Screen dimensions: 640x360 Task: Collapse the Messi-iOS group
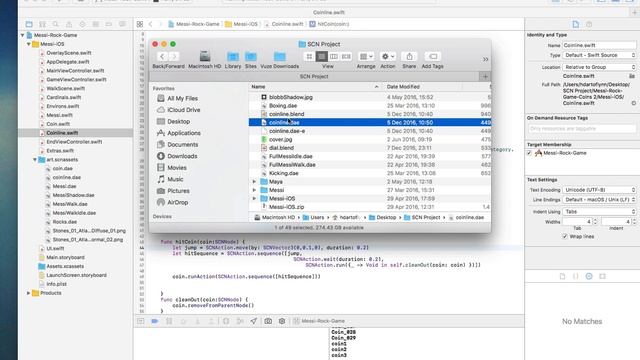point(29,44)
